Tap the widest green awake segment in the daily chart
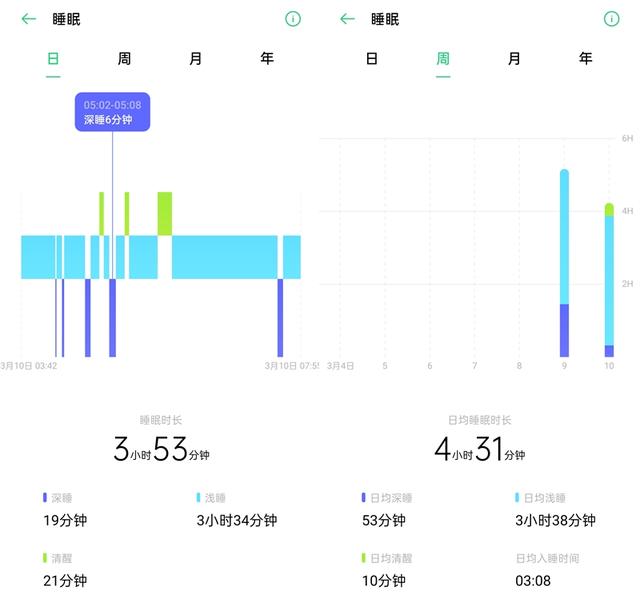 165,213
